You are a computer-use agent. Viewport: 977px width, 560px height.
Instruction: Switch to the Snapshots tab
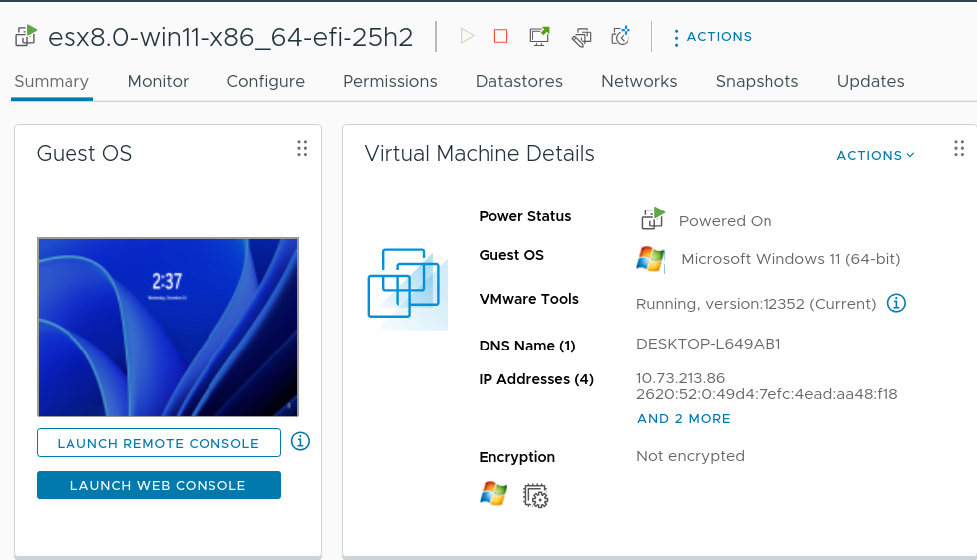tap(757, 82)
